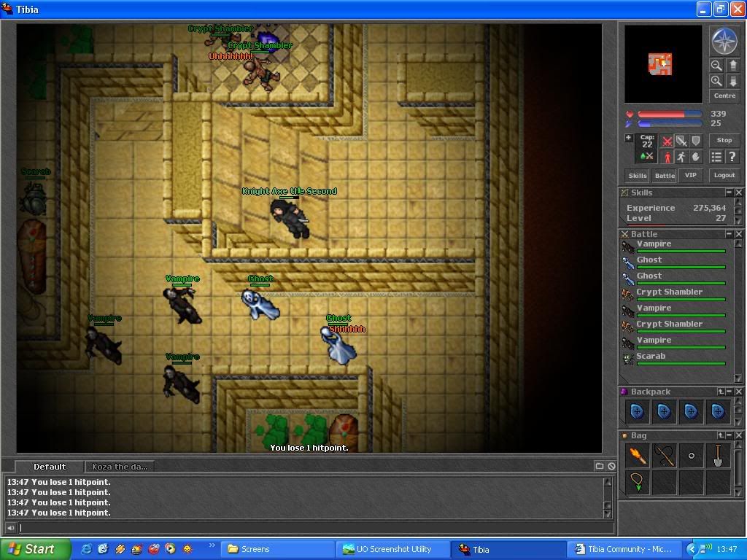
Task: Select the shovel in the Bag
Action: (x=718, y=456)
